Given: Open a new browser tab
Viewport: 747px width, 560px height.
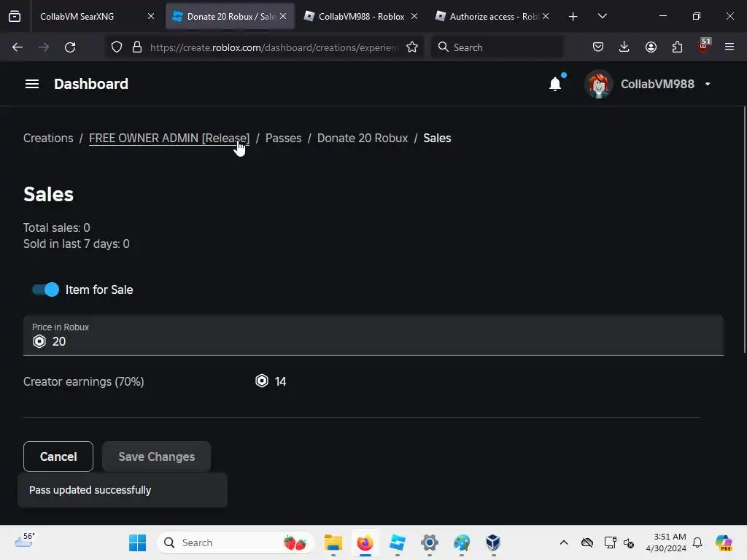Looking at the screenshot, I should point(573,17).
